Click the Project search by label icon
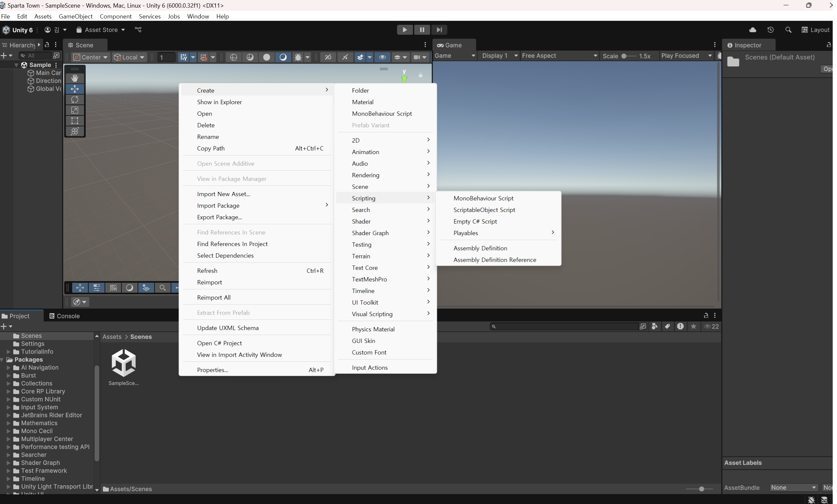This screenshot has height=504, width=837. coord(668,326)
